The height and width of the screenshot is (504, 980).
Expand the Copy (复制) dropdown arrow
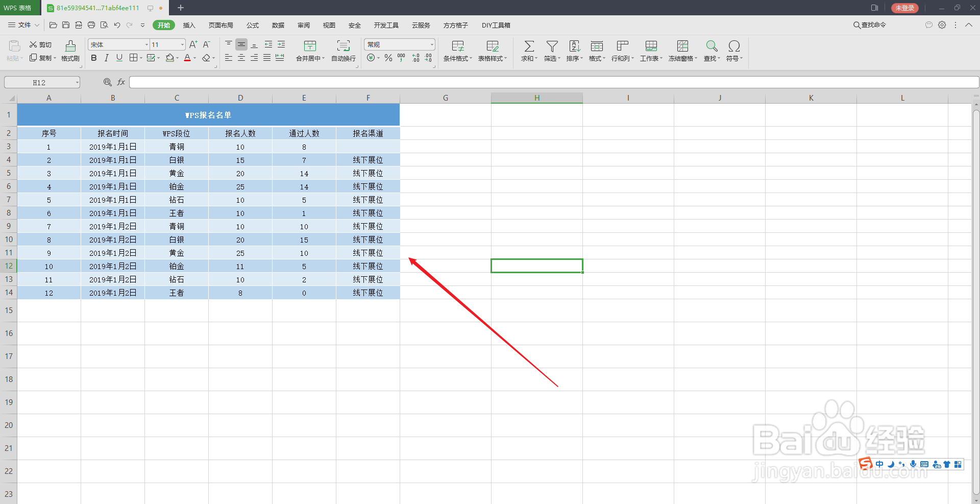point(55,58)
